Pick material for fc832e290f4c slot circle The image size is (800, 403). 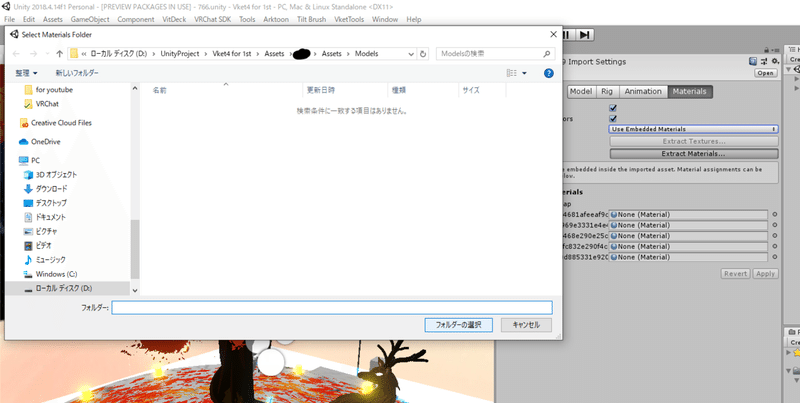[775, 247]
